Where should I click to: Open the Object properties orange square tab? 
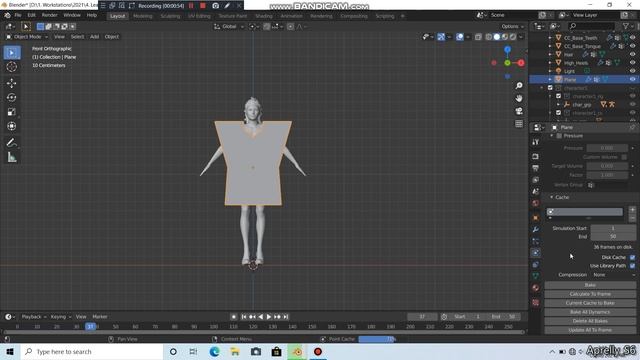536,218
